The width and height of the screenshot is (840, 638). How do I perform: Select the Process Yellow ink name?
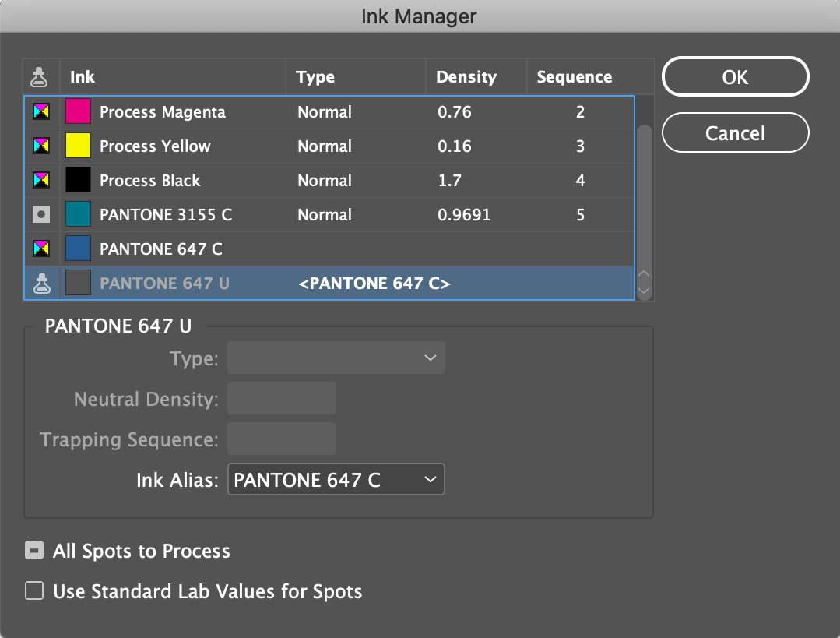pos(155,146)
